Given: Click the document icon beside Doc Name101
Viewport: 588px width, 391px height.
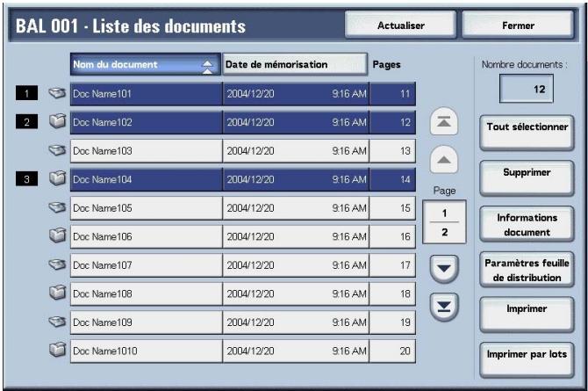Looking at the screenshot, I should point(57,93).
